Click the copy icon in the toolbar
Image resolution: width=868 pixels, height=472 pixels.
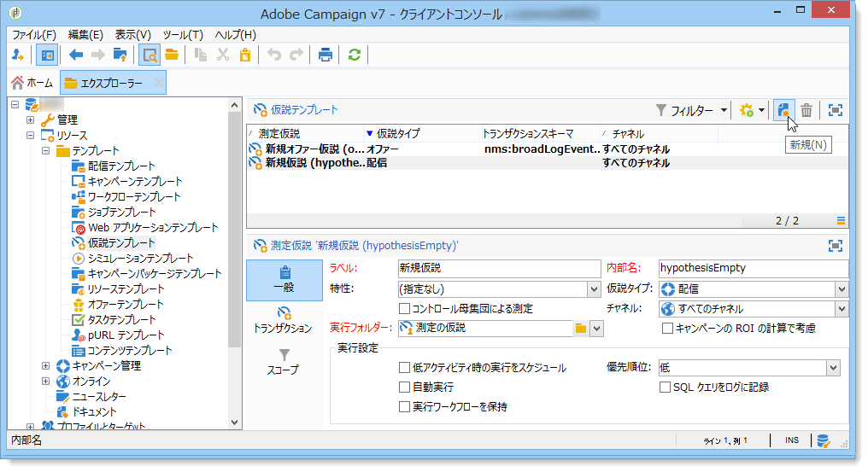[x=201, y=55]
